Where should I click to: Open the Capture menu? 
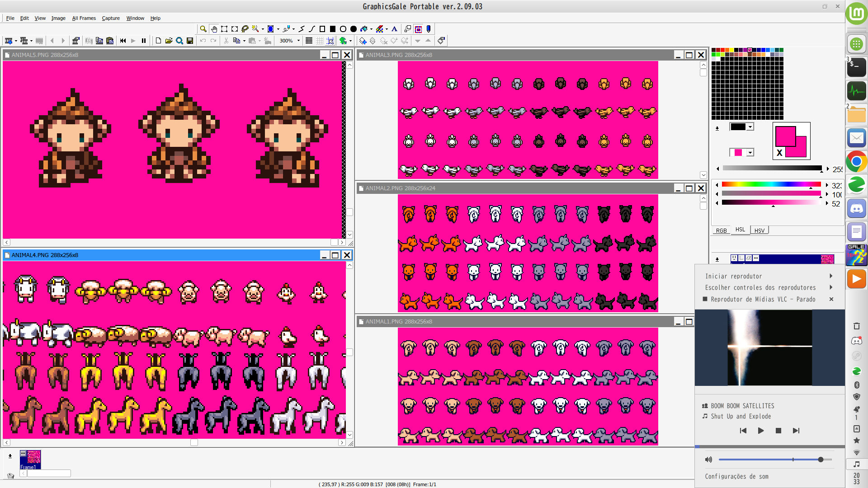pos(111,18)
